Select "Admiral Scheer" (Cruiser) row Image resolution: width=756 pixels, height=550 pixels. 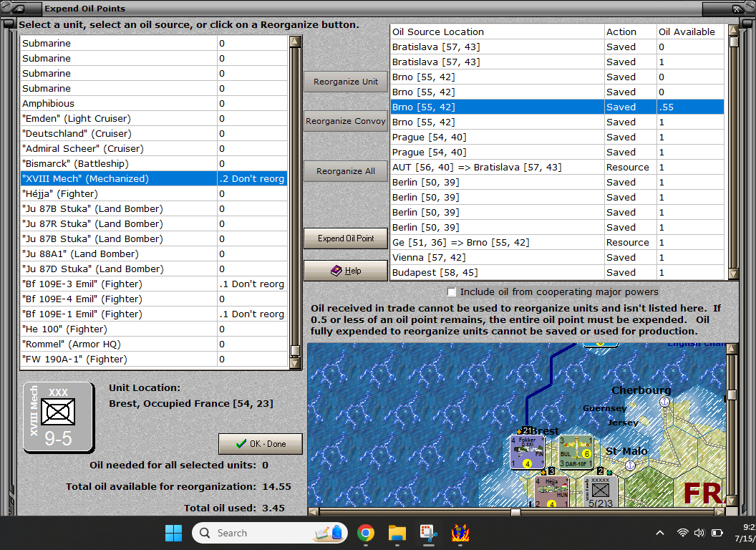[155, 148]
